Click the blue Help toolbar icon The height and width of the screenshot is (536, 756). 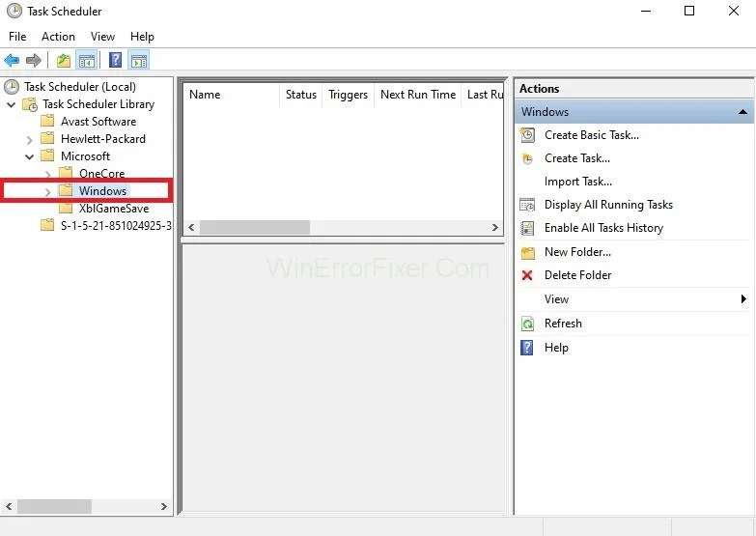(x=115, y=61)
